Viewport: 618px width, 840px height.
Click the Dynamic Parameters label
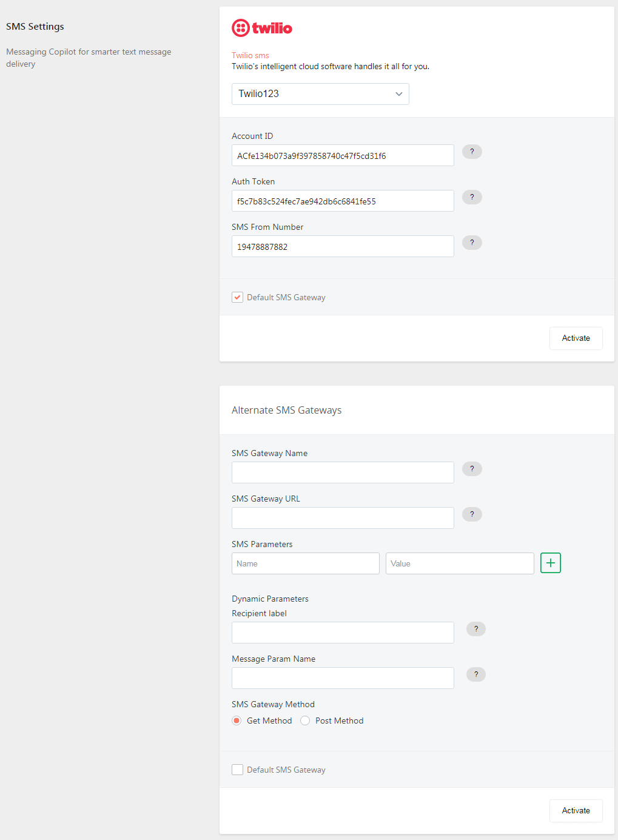270,599
